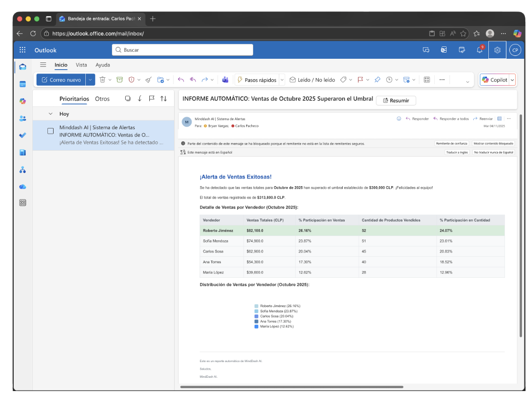Screen dimensions: 532x400
Task: Toggle the flagged messages filter in list header
Action: [x=152, y=99]
